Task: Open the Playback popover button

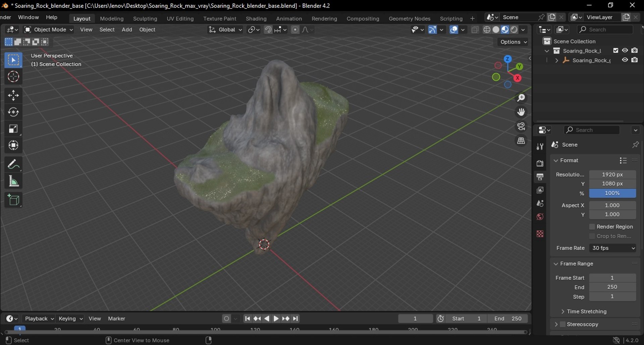Action: [39, 318]
